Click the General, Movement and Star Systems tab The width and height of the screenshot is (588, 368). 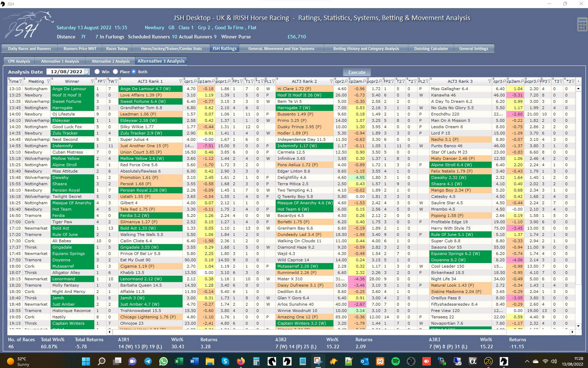281,49
